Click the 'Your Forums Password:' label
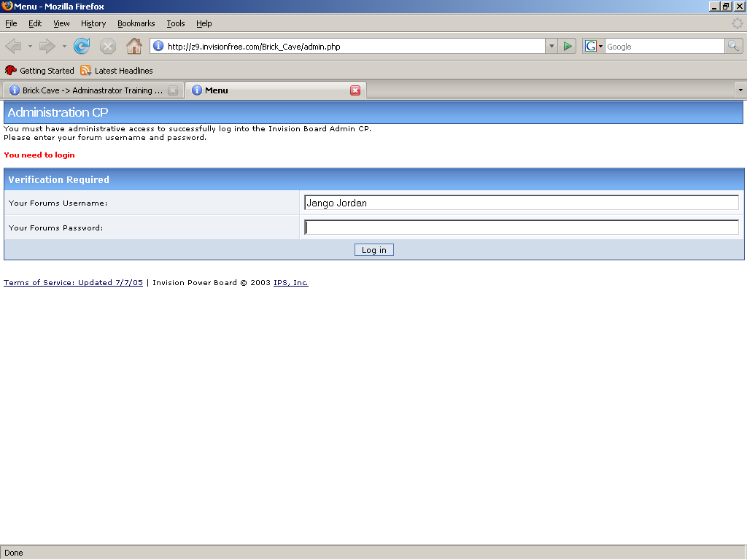 55,227
